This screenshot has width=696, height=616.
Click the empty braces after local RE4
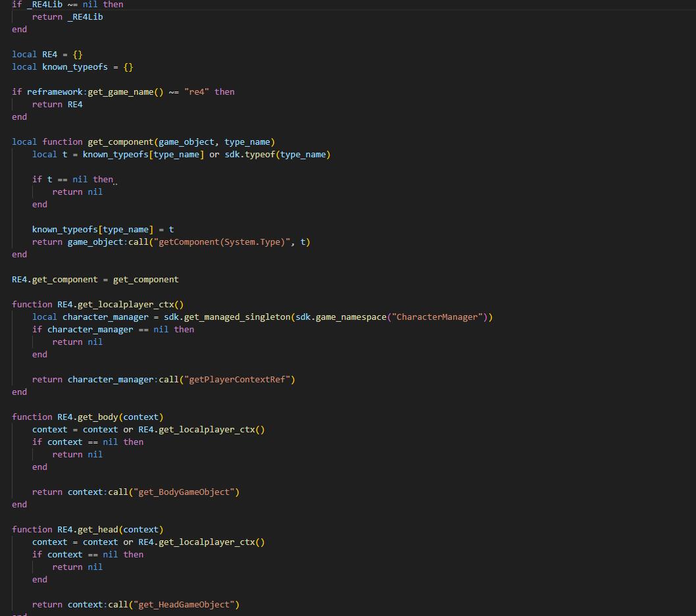[78, 55]
